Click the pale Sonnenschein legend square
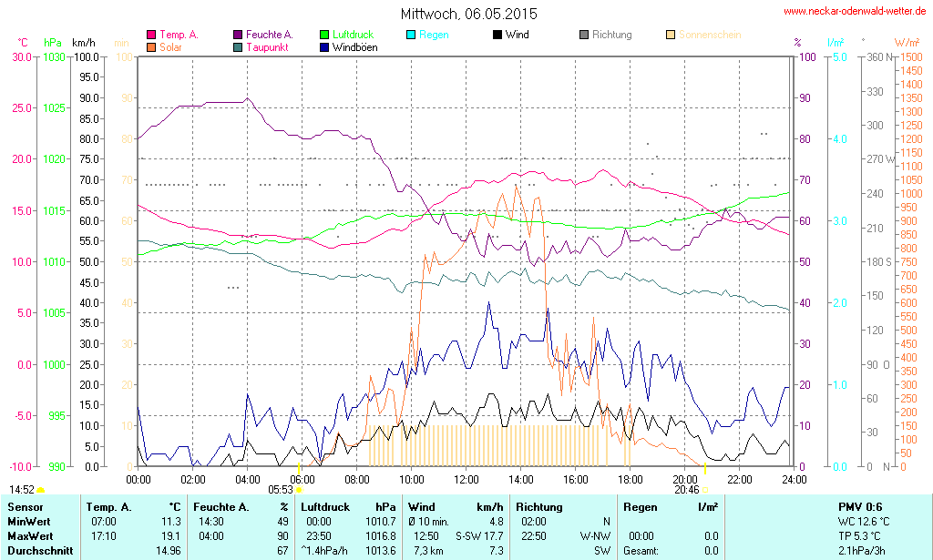Screen dimensions: 933x560 [x=672, y=36]
